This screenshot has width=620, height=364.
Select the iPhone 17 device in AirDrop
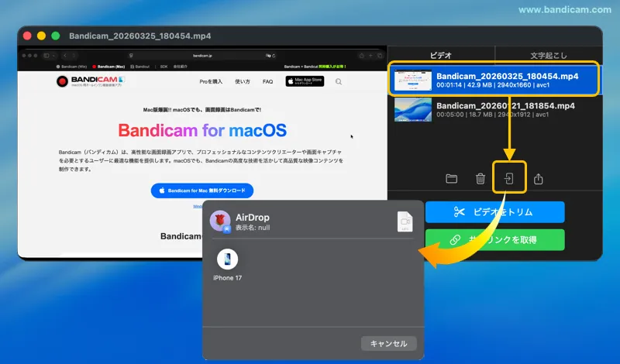(227, 264)
